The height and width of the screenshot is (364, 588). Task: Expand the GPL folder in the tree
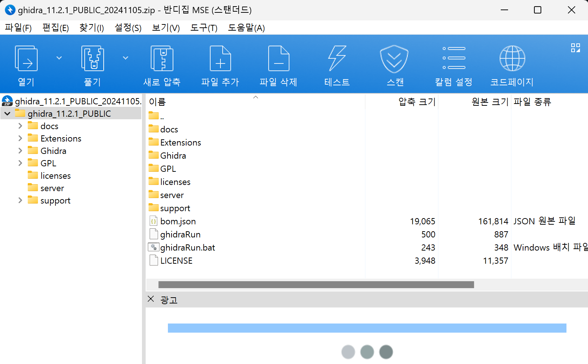click(x=20, y=163)
